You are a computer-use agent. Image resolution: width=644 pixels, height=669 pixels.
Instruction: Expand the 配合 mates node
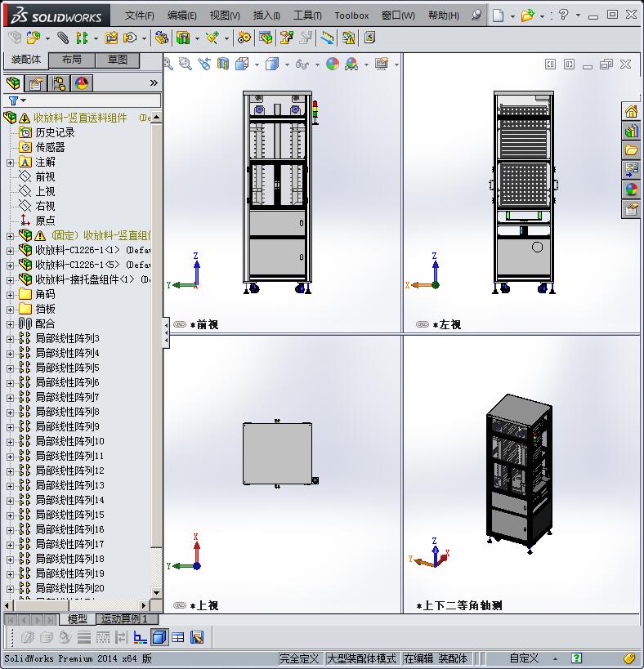[x=11, y=324]
